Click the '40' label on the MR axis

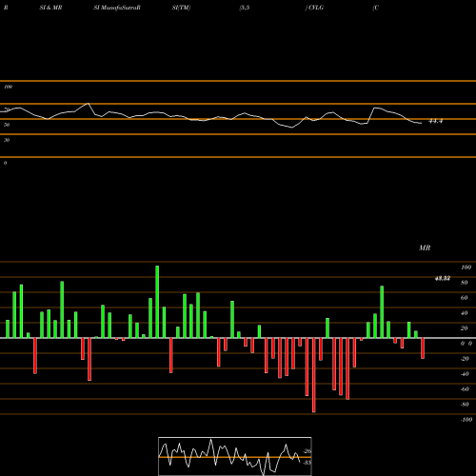pos(465,313)
